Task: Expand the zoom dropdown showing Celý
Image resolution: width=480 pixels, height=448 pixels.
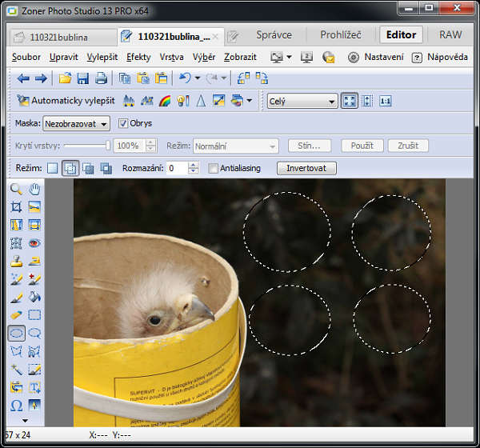Action: 302,102
